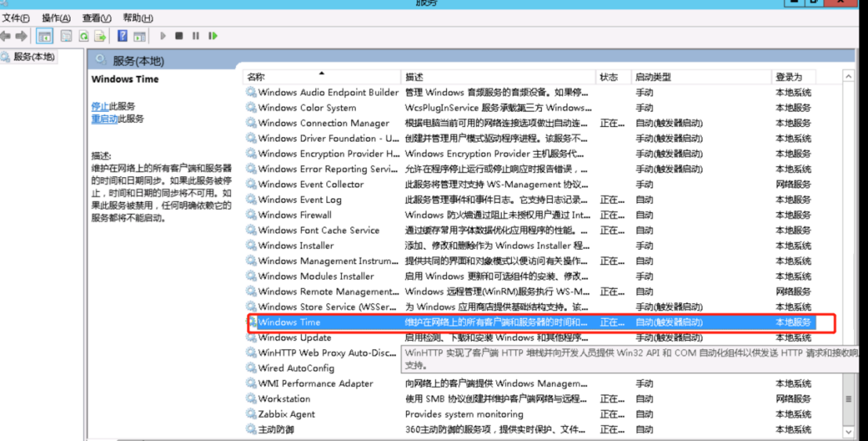This screenshot has width=868, height=441.
Task: Click the Forward arrow toolbar icon
Action: pyautogui.click(x=21, y=37)
